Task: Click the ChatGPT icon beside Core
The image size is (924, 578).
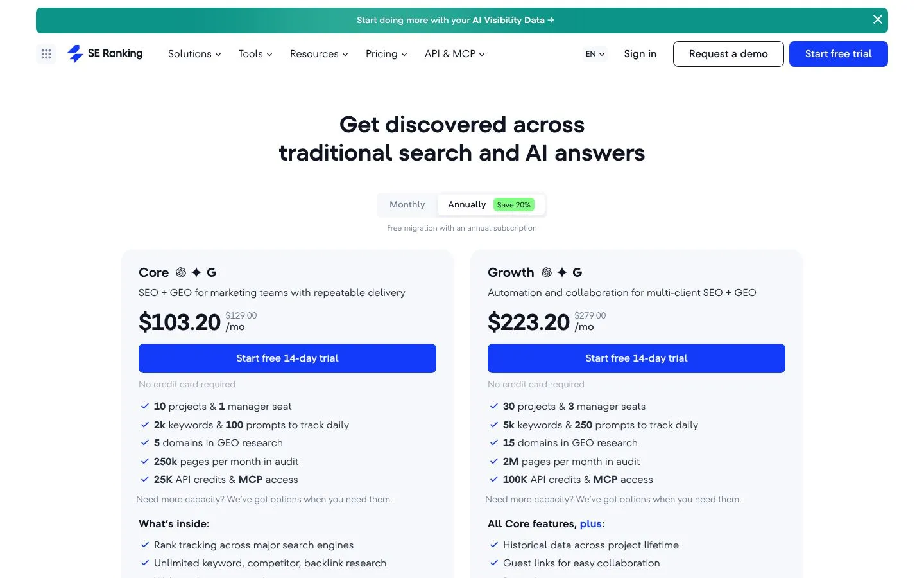Action: pos(181,272)
